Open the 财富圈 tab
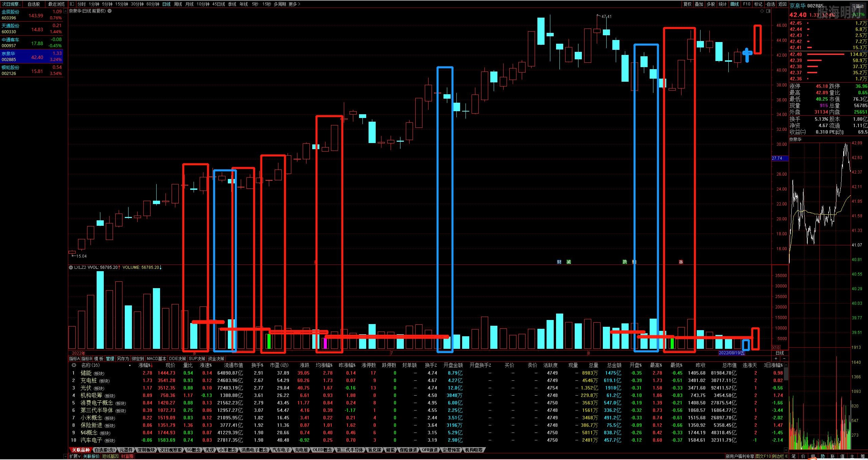 tap(127, 456)
